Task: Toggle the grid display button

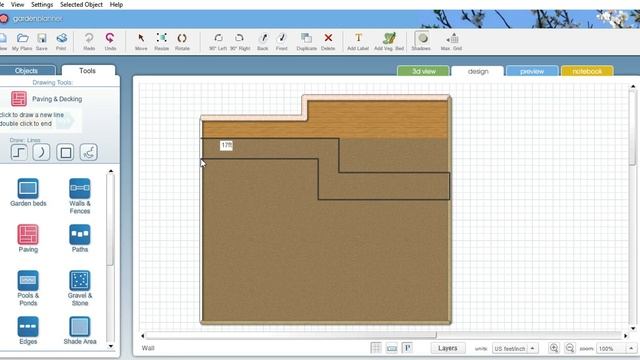Action: [x=376, y=348]
